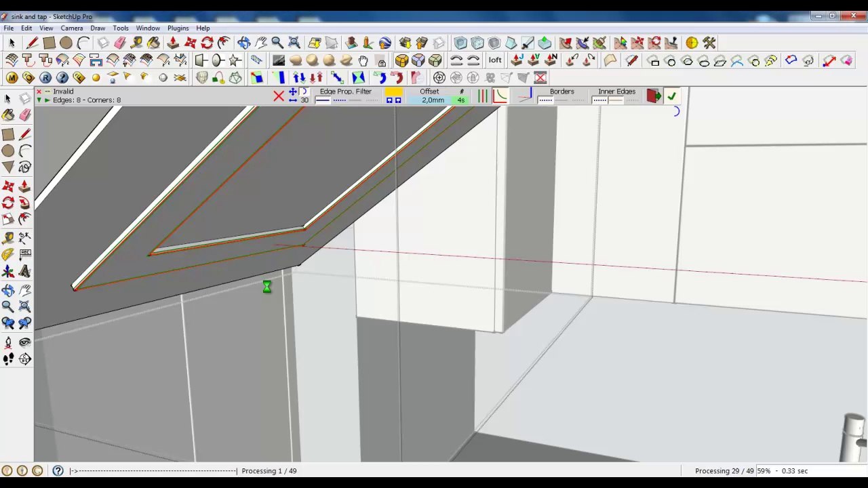This screenshot has height=488, width=868.
Task: Open the Camera menu
Action: (x=72, y=28)
